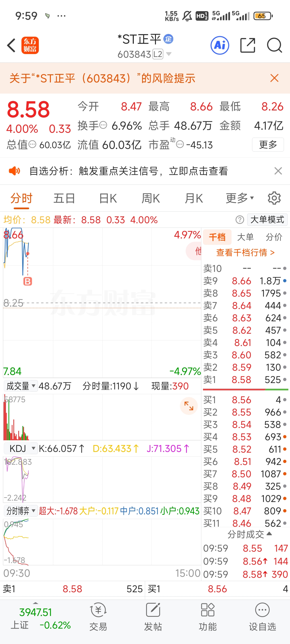The image size is (290, 644).
Task: Close the 风险提示 risk banner
Action: pyautogui.click(x=275, y=78)
